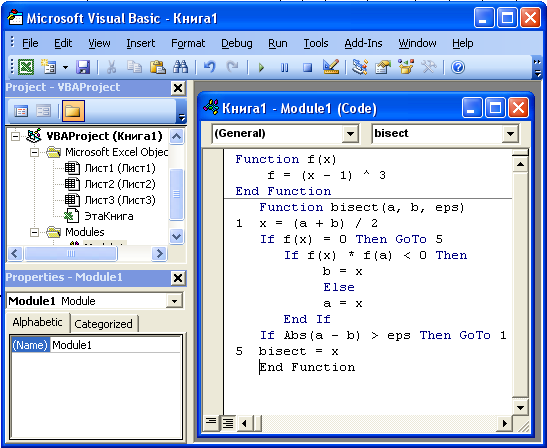Click the View Microsoft Excel toolbar icon

click(x=26, y=67)
